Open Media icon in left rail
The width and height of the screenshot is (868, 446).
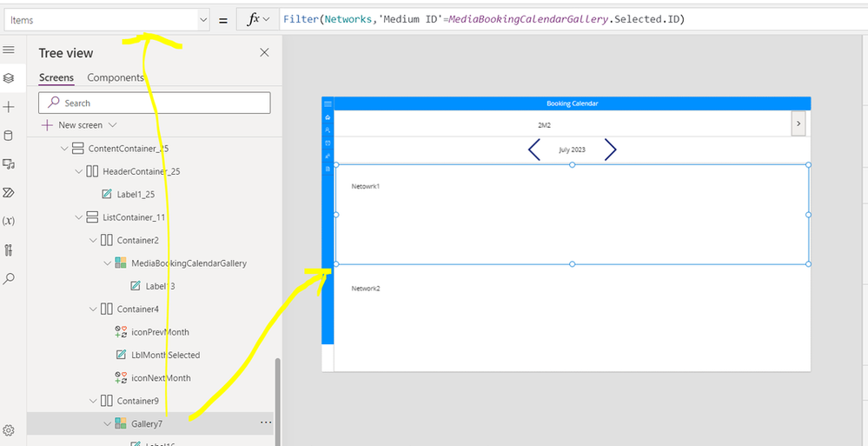(9, 164)
